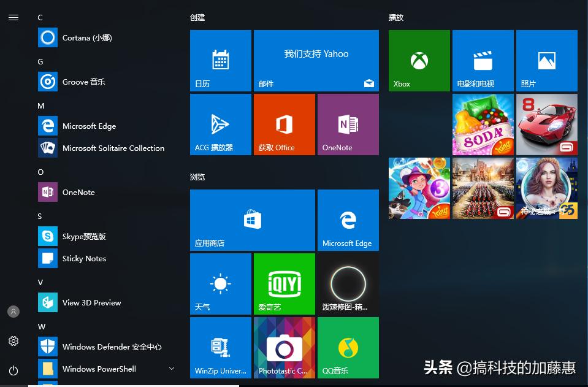Open the 照片 Photos tile

click(x=546, y=60)
